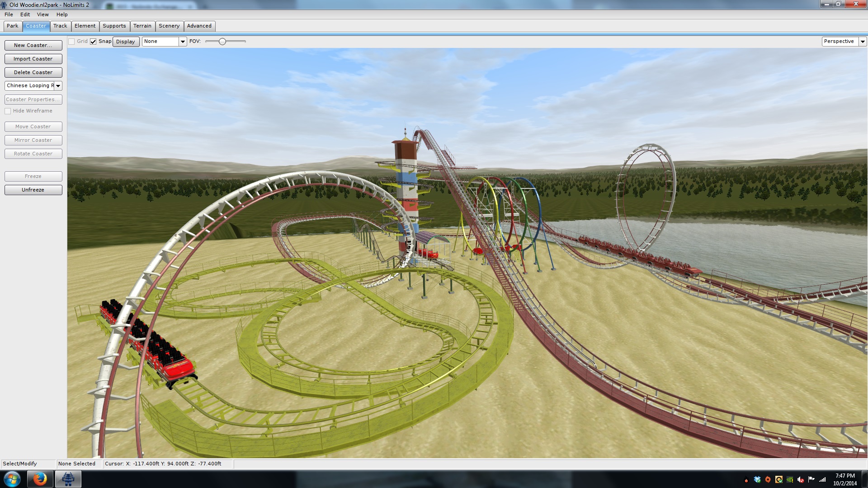Click the Dropbox tray icon
Viewport: 868px width, 488px height.
757,480
